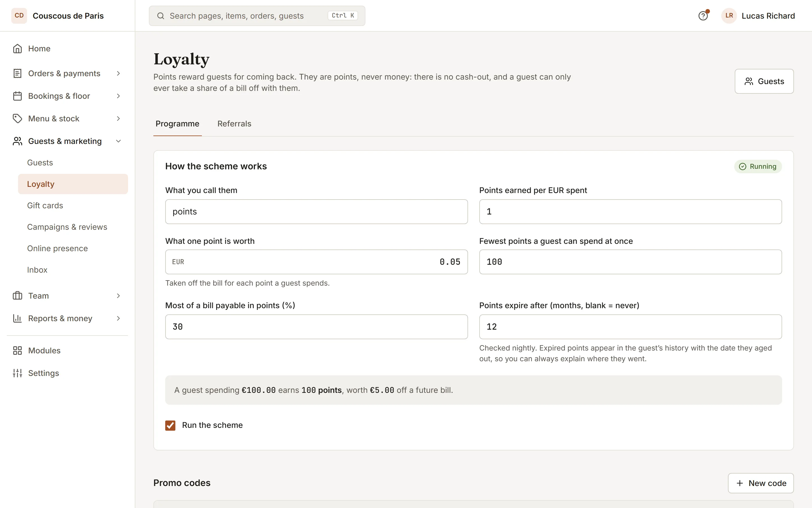Click the Home house icon
This screenshot has width=812, height=508.
(17, 49)
